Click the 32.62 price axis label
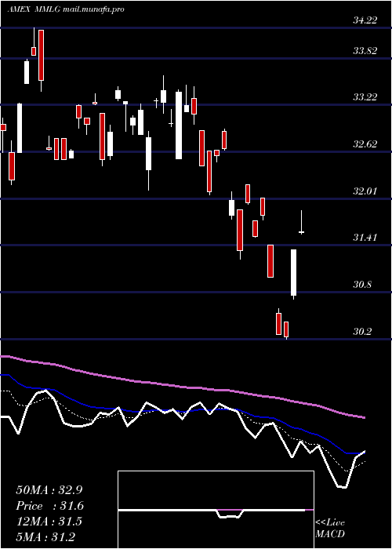This screenshot has width=392, height=549. (365, 144)
